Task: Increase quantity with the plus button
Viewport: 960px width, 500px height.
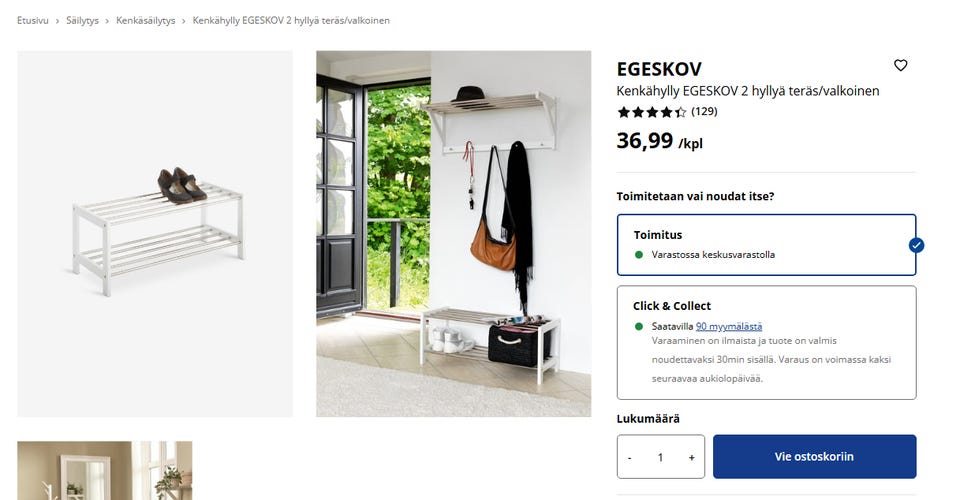Action: point(691,457)
